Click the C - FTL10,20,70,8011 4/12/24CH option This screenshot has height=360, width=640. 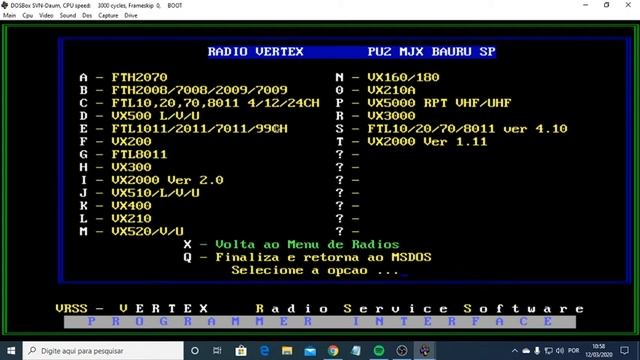point(199,103)
